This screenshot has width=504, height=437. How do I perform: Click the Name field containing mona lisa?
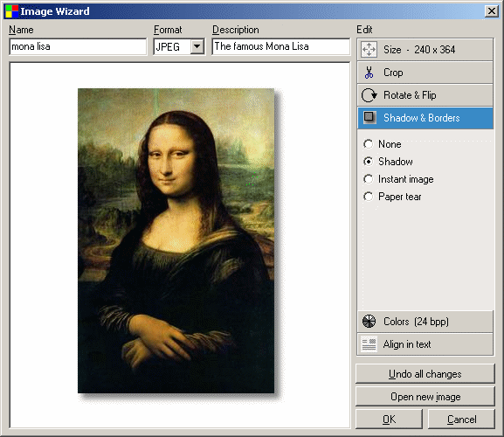point(78,46)
